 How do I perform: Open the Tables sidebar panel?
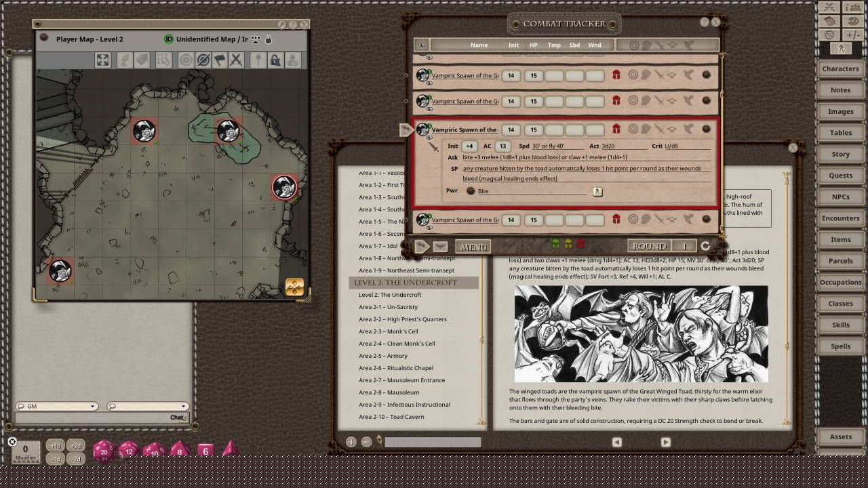840,133
